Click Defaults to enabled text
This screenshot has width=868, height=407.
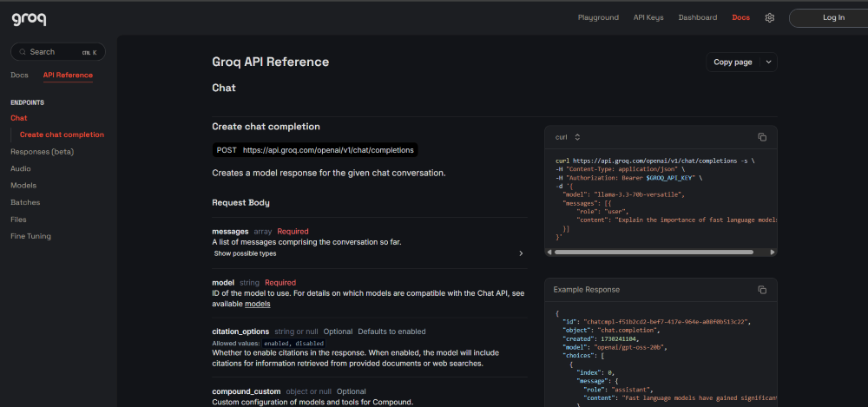pos(391,332)
